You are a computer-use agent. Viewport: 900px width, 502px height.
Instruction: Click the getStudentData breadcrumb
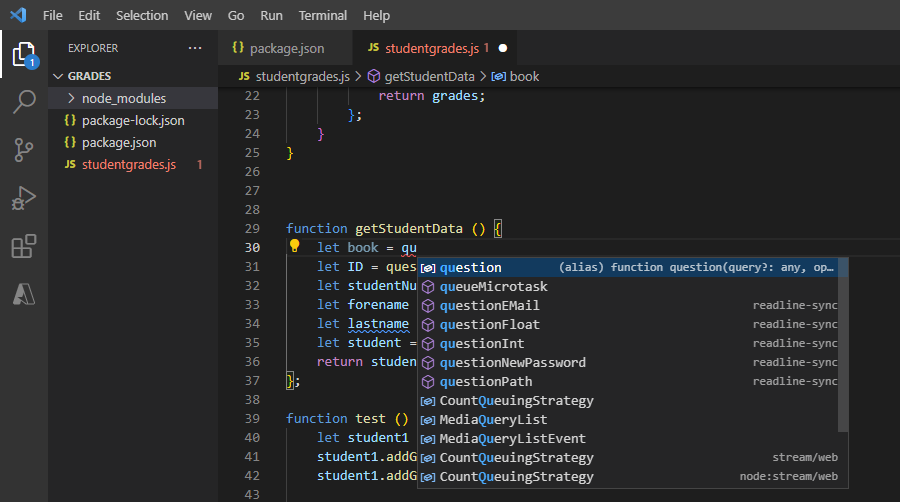pyautogui.click(x=429, y=76)
